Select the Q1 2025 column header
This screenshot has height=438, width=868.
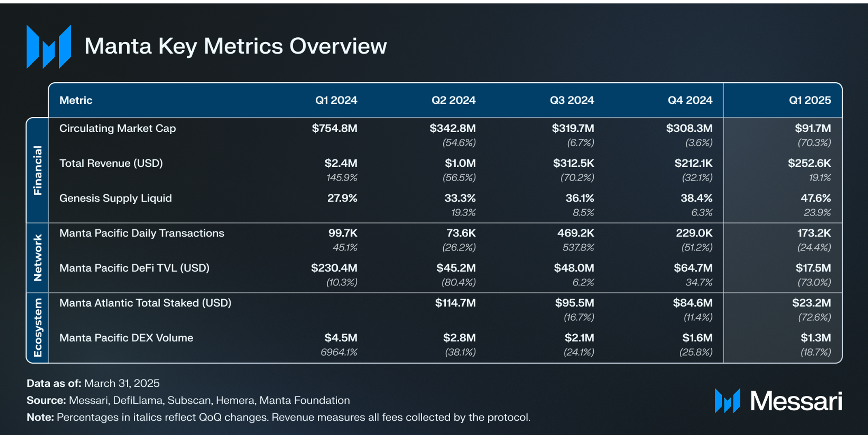click(810, 100)
